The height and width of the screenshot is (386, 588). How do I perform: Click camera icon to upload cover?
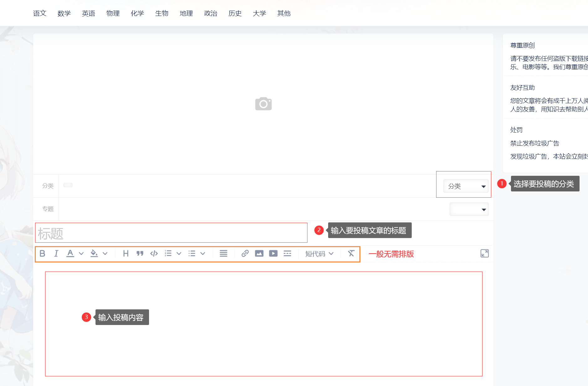[263, 104]
